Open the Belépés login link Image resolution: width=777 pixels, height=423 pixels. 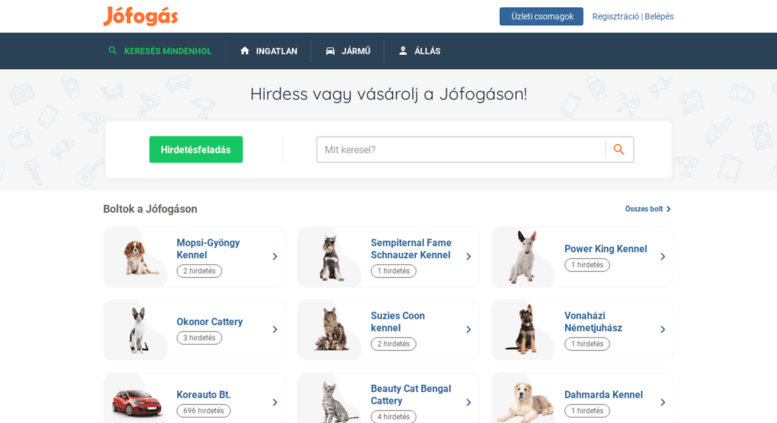(659, 16)
